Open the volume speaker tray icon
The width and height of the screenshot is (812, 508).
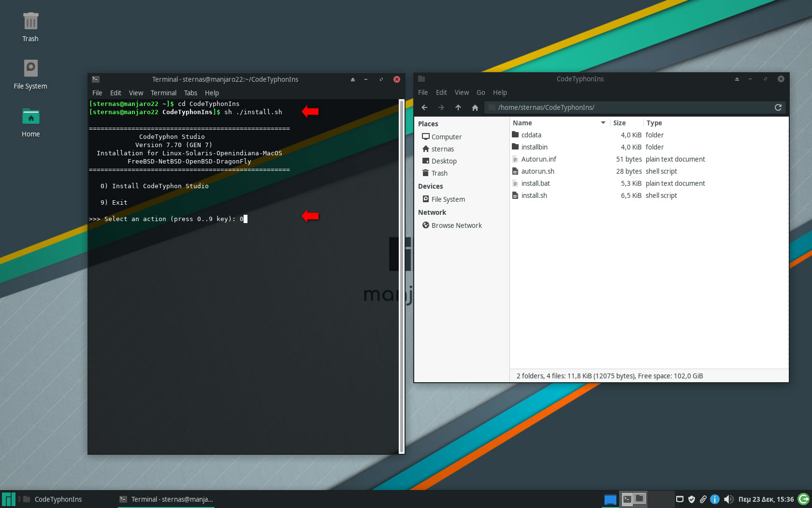(728, 499)
